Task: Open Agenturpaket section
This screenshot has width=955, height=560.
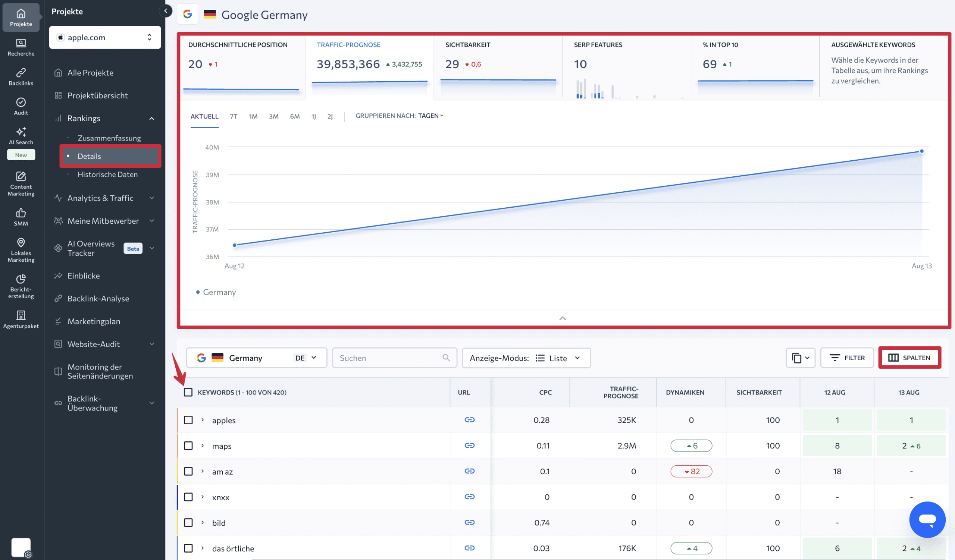Action: click(21, 319)
